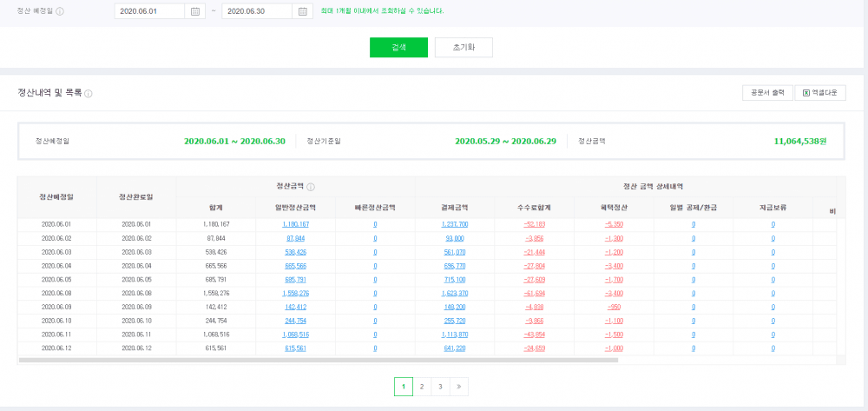Go to page 3 of results
This screenshot has width=868, height=411.
click(x=441, y=387)
